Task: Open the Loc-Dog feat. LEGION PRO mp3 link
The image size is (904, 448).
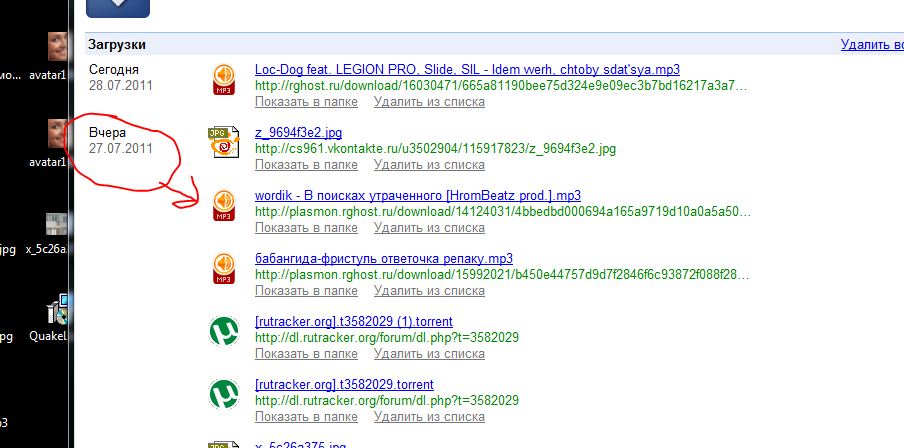Action: (x=467, y=70)
